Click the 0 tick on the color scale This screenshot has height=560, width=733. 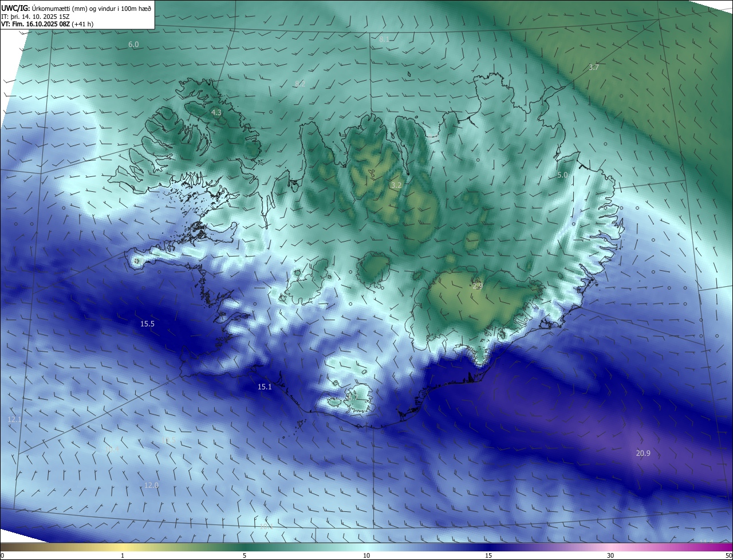click(x=2, y=556)
